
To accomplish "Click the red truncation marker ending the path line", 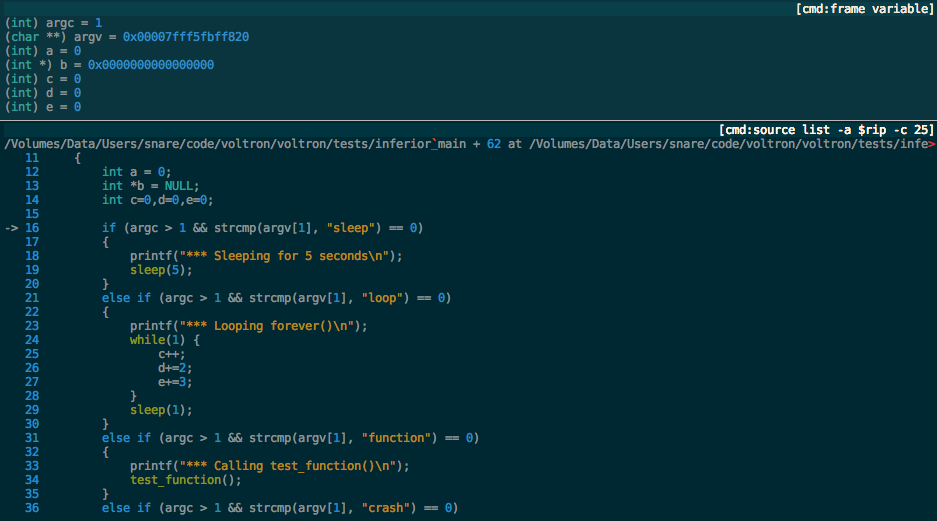I will click(x=932, y=145).
